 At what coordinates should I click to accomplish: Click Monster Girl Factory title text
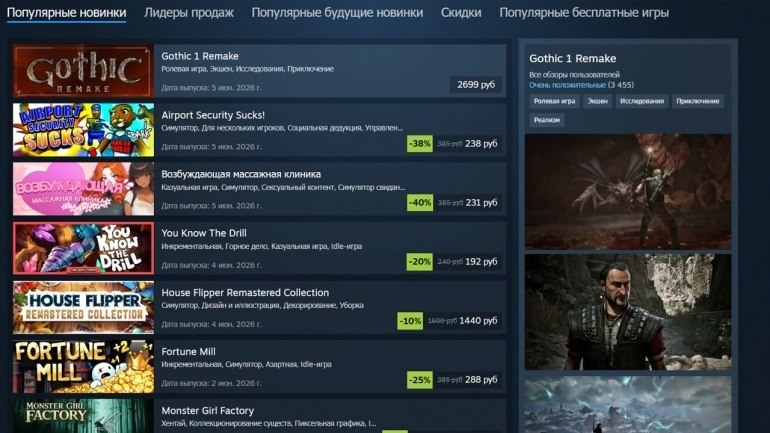(x=208, y=410)
